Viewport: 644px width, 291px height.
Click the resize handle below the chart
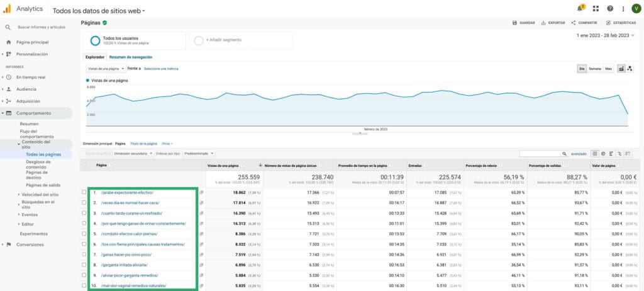point(358,133)
